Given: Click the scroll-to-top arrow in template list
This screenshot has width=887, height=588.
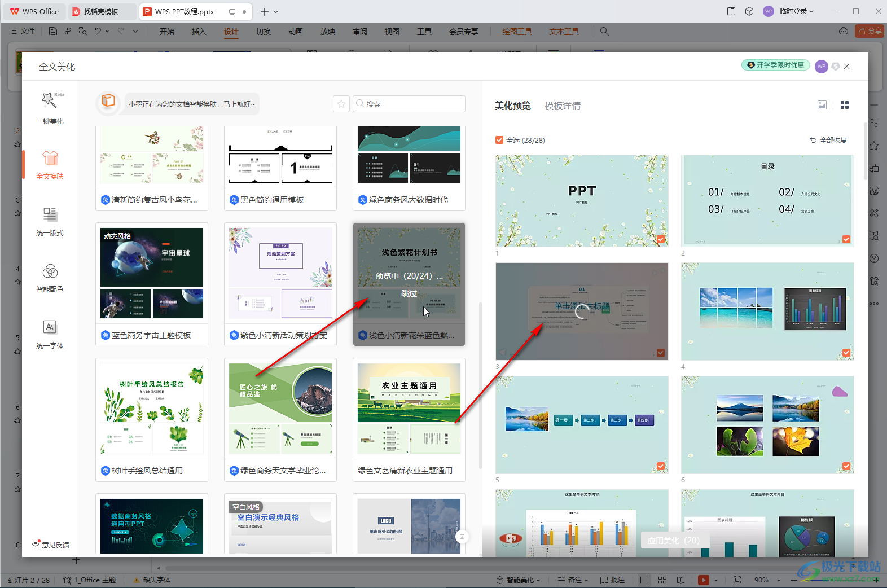Looking at the screenshot, I should click(462, 537).
